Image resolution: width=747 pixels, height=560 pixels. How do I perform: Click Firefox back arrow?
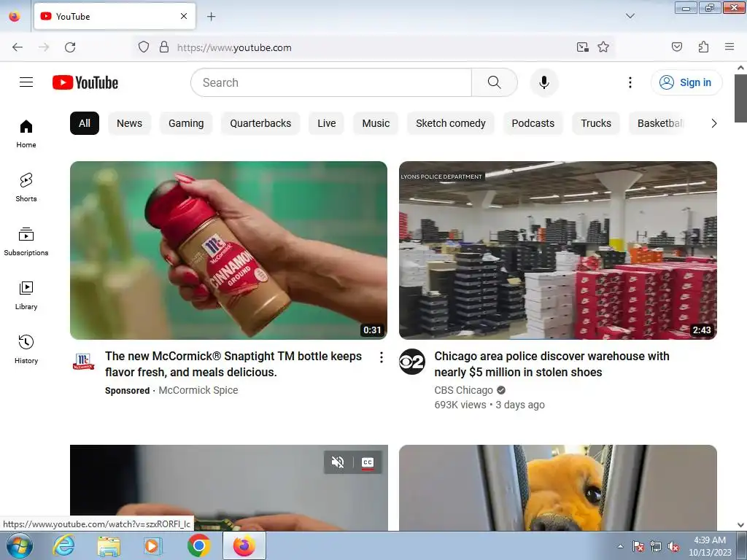pyautogui.click(x=18, y=47)
